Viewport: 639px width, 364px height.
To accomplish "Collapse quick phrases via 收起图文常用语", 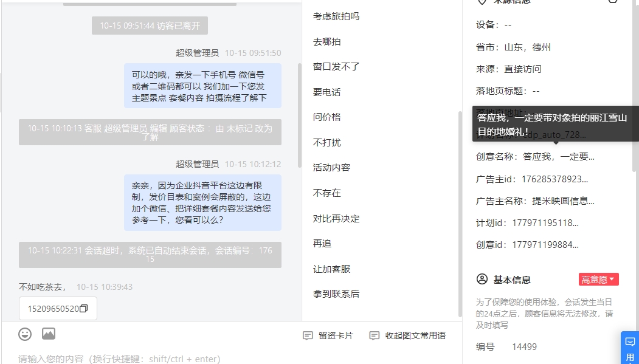I will coord(407,335).
